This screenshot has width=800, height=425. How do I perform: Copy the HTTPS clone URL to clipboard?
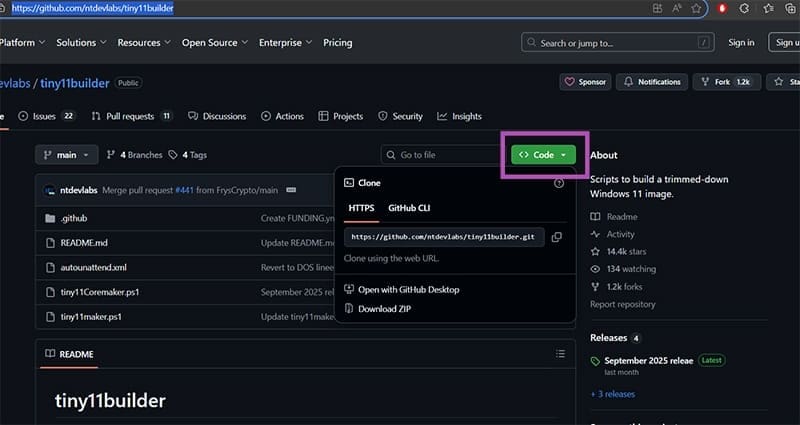[x=556, y=237]
